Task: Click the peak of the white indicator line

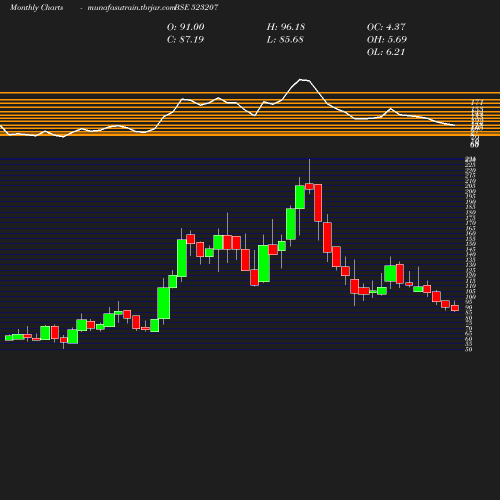Action: coord(301,79)
